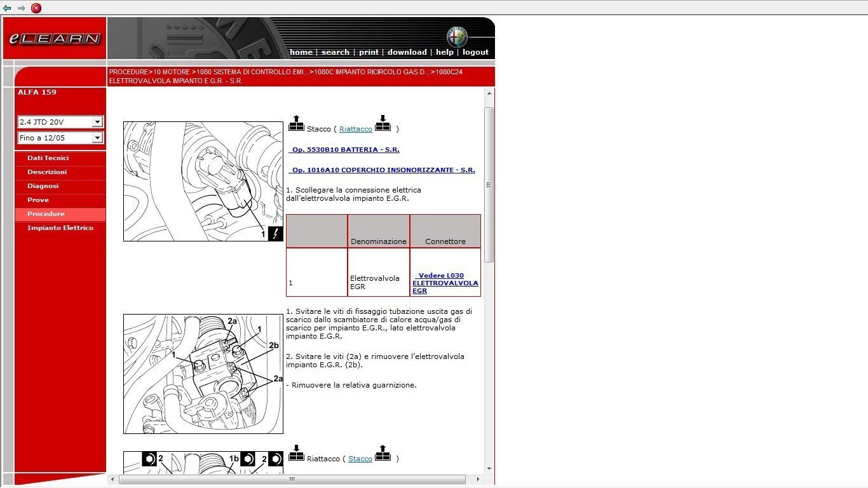Viewport: 868px width, 488px height.
Task: Click the partially visible refit diagram image
Action: [203, 462]
